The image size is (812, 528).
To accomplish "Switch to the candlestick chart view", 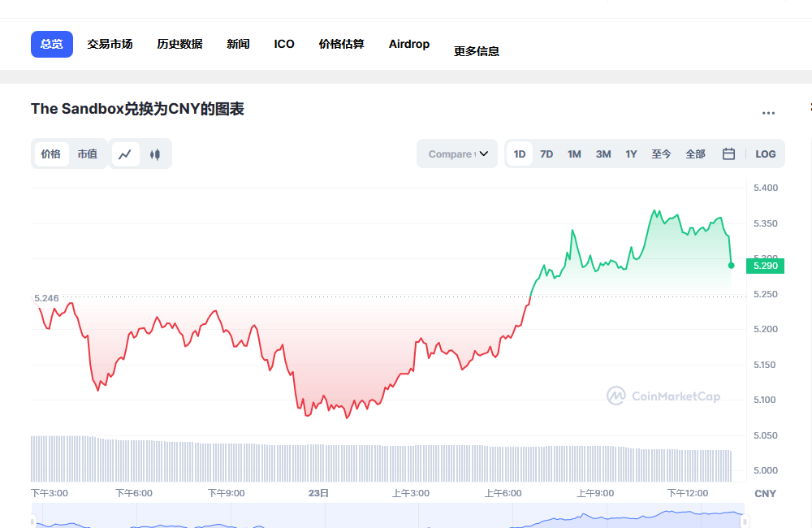I will (x=155, y=154).
